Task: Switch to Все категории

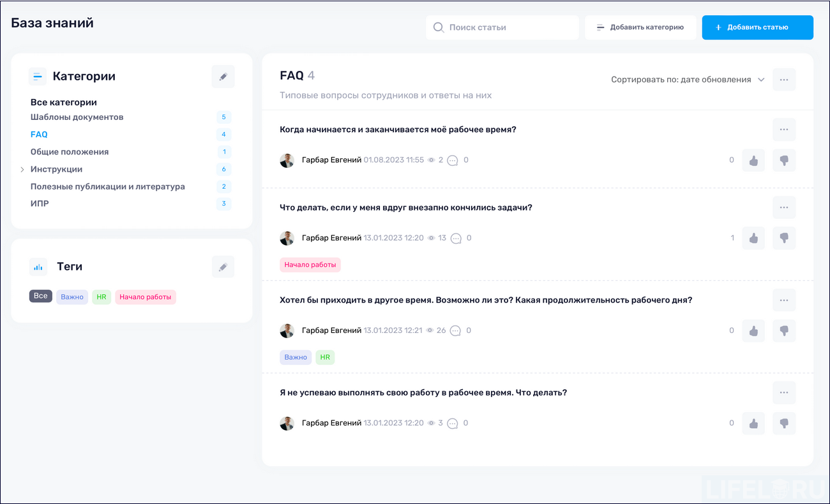Action: [x=64, y=102]
